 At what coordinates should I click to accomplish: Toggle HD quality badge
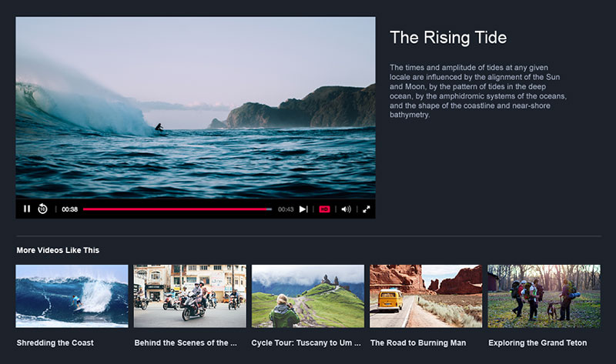324,209
